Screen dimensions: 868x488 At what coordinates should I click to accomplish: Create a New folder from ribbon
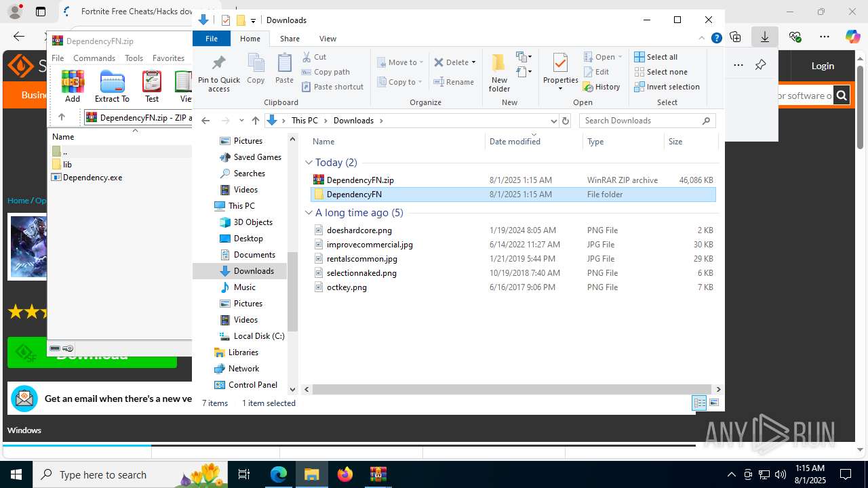[499, 73]
